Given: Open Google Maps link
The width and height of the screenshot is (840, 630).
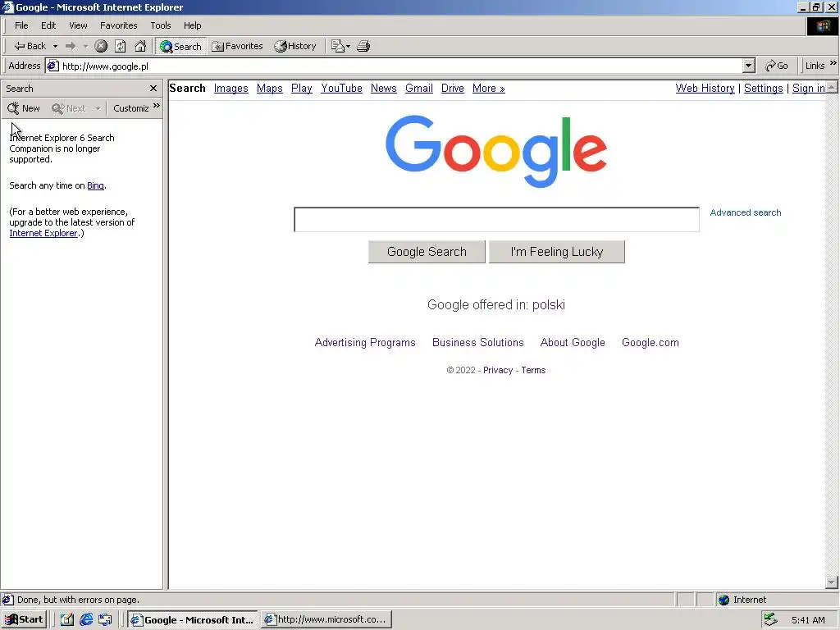Looking at the screenshot, I should coord(269,89).
